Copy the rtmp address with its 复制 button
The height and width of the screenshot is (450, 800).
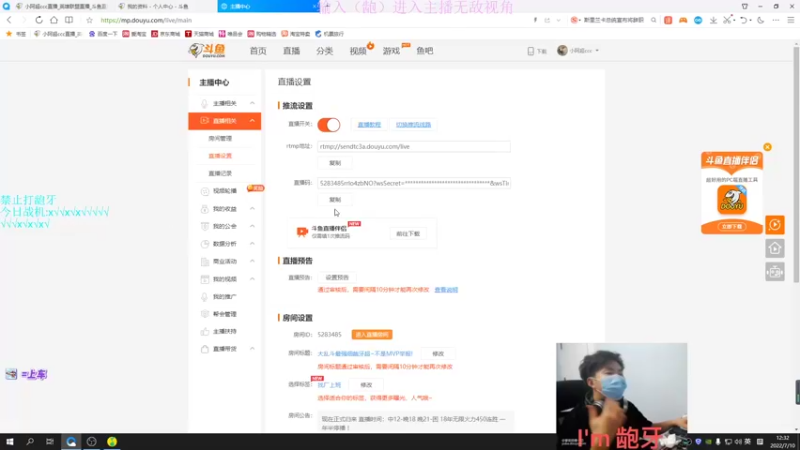pyautogui.click(x=335, y=163)
